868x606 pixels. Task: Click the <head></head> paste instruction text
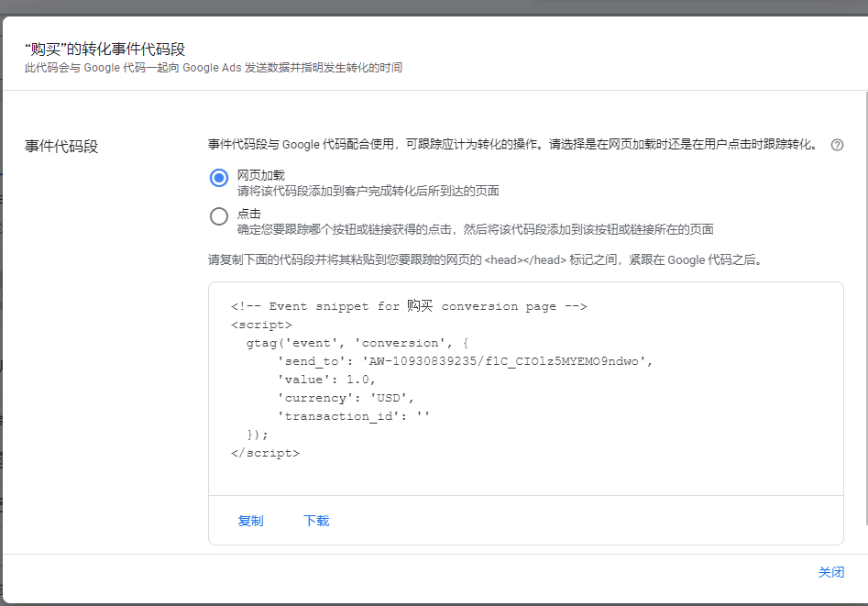(487, 259)
